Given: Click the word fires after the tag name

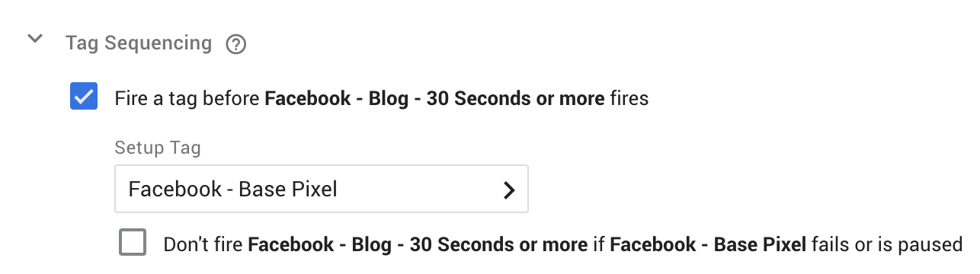Looking at the screenshot, I should (629, 98).
